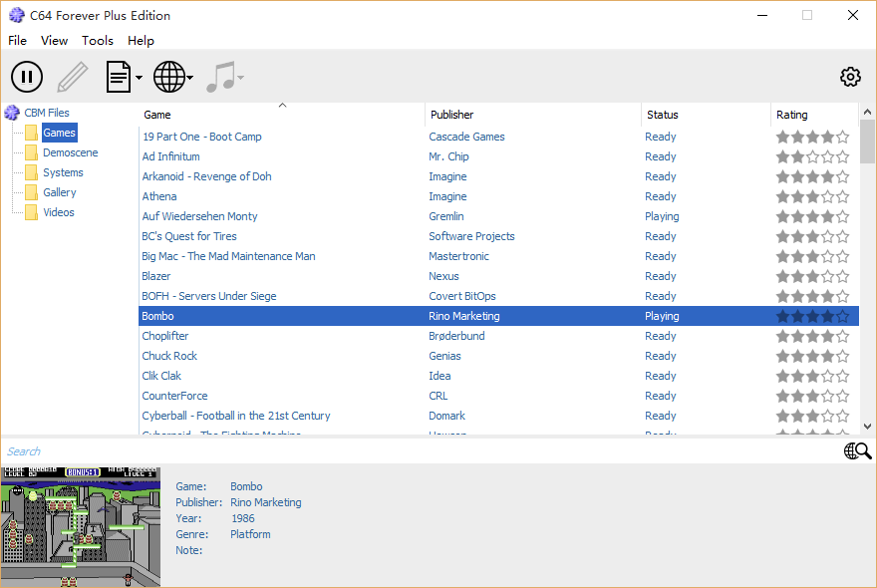Image resolution: width=877 pixels, height=588 pixels.
Task: Select Cyberball - Football in the 21st Century
Action: pyautogui.click(x=498, y=416)
